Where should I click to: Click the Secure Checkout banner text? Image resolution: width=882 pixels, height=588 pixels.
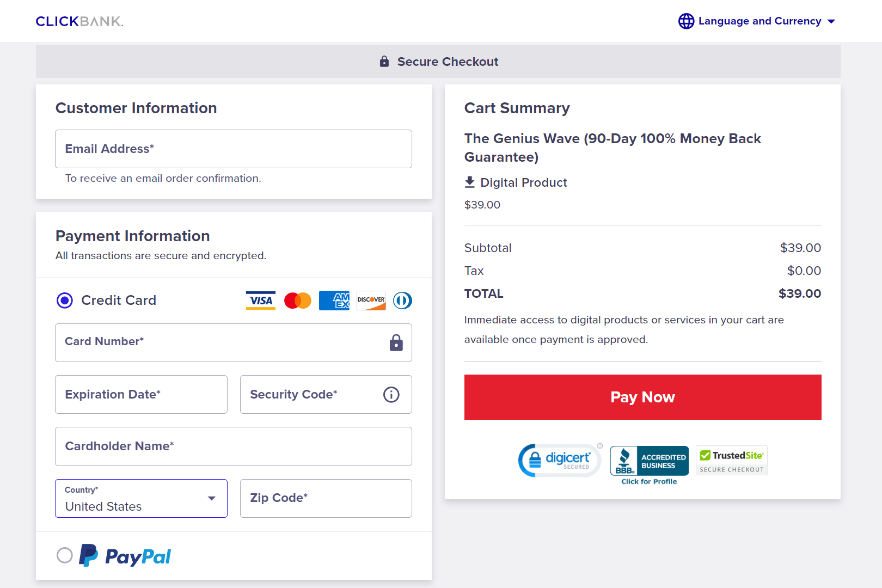[x=448, y=62]
